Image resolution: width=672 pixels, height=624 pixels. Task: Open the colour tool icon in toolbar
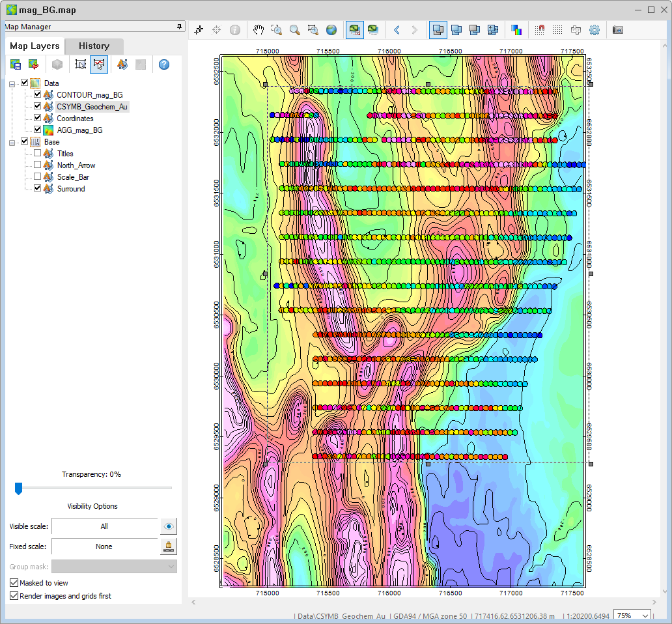pos(516,30)
